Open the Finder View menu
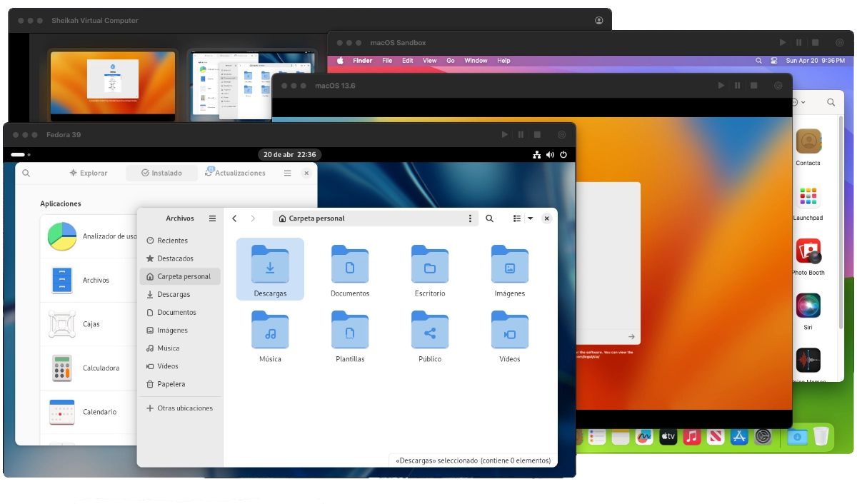857x504 pixels. coord(429,61)
